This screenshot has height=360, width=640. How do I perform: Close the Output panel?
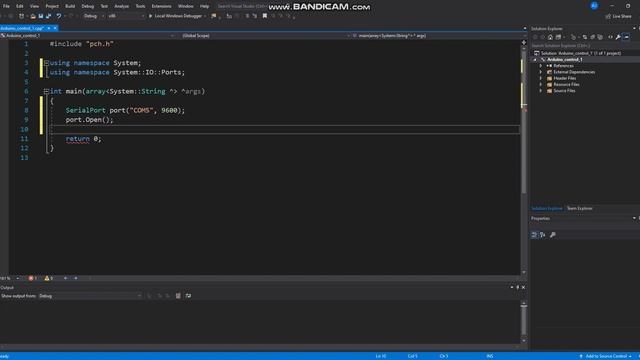523,287
